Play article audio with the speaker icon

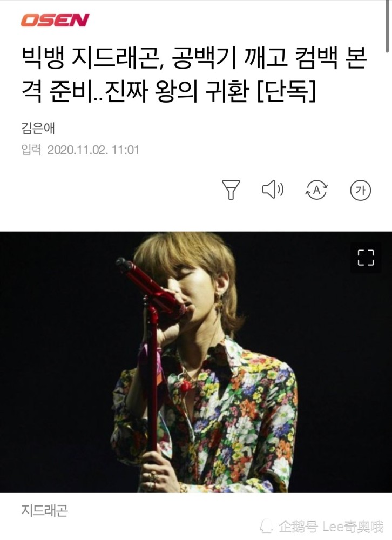point(273,190)
